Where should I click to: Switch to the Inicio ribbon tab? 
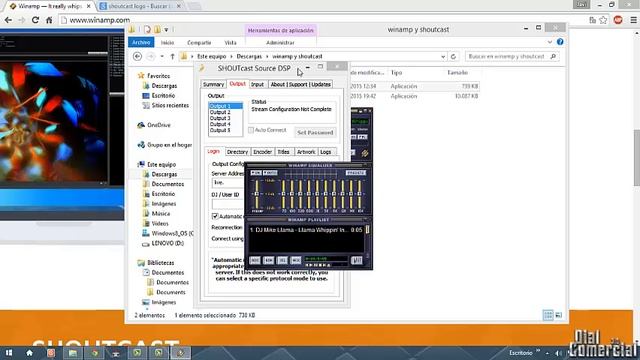pyautogui.click(x=167, y=42)
